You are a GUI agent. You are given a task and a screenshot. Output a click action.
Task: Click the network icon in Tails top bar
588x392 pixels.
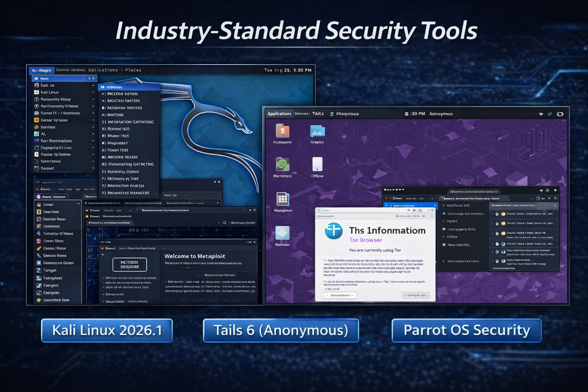[x=541, y=114]
